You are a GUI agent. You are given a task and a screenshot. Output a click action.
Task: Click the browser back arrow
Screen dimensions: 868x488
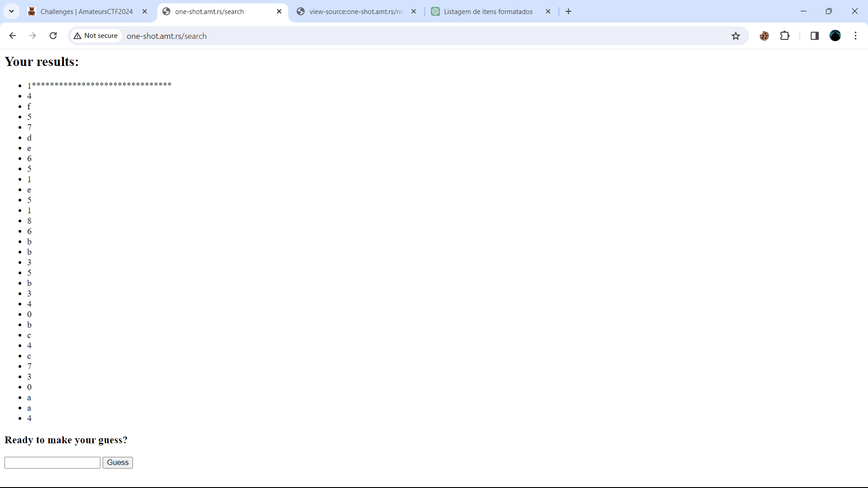pos(13,36)
